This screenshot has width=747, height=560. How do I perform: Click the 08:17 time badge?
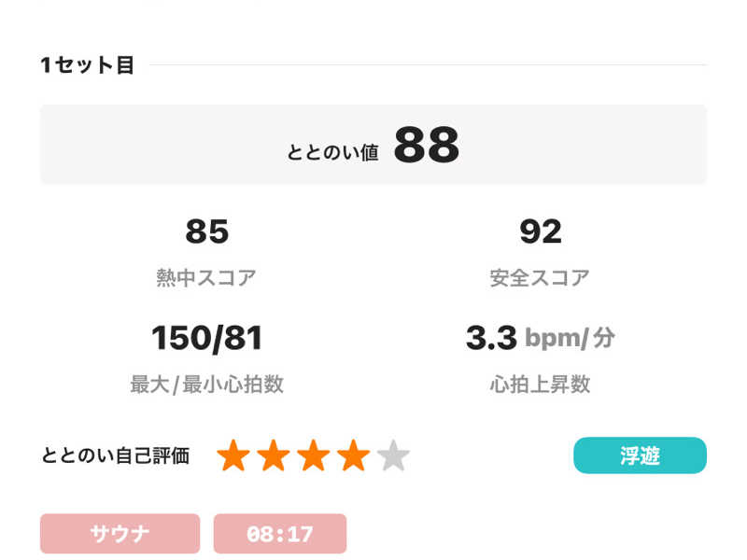280,534
